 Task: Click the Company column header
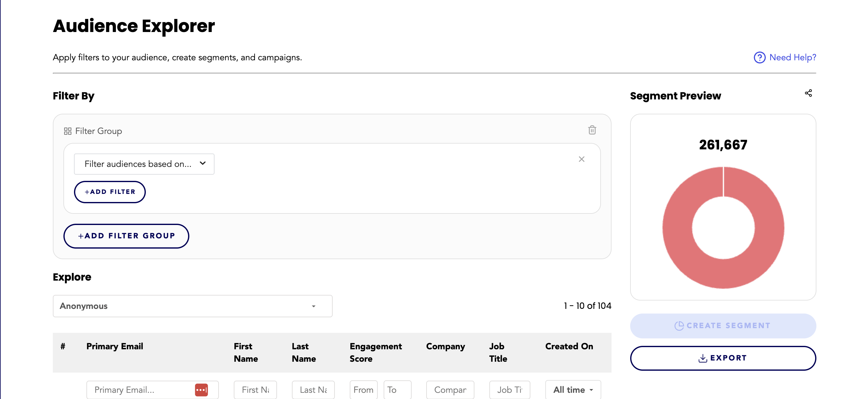[x=445, y=346]
